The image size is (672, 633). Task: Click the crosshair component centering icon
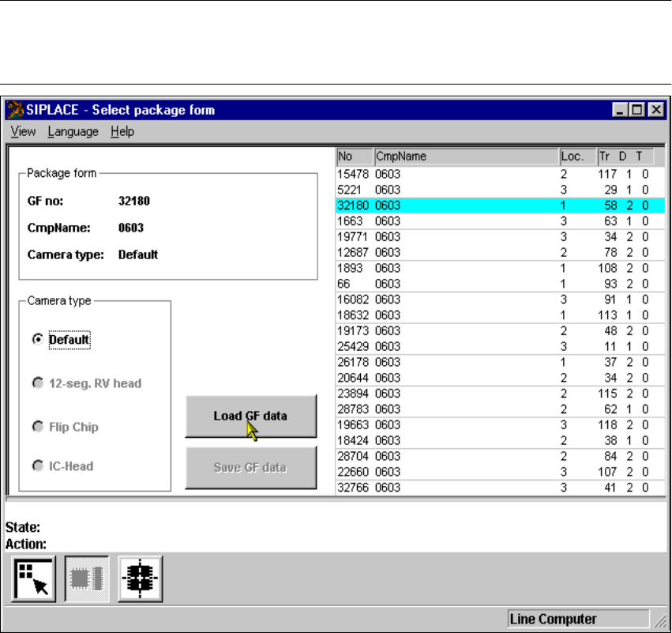140,579
